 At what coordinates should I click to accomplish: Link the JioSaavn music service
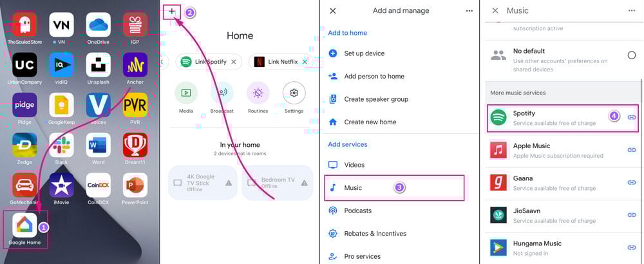coord(632,214)
